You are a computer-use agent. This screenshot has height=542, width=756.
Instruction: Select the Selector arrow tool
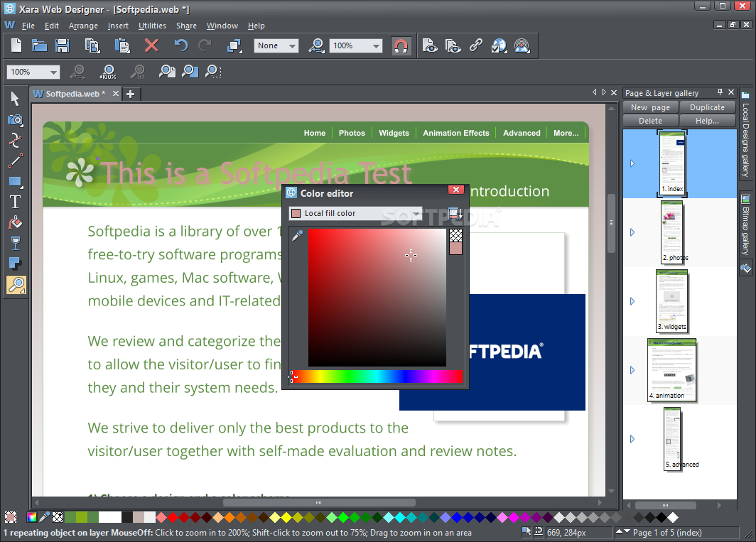pos(15,98)
